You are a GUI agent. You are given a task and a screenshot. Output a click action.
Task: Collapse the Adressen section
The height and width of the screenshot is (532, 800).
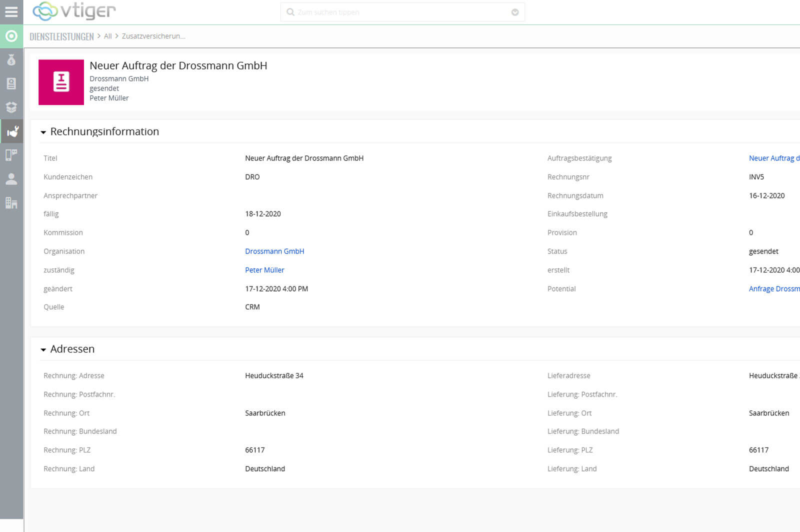43,350
